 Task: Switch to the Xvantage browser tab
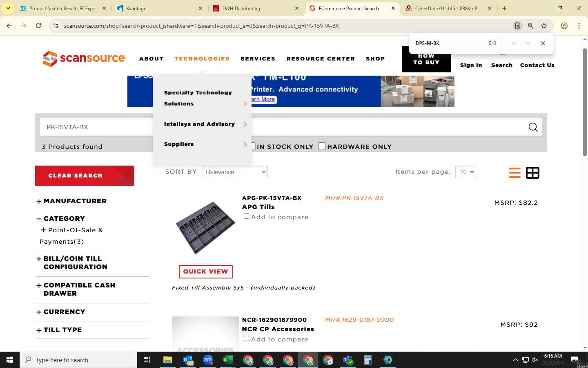coord(159,8)
